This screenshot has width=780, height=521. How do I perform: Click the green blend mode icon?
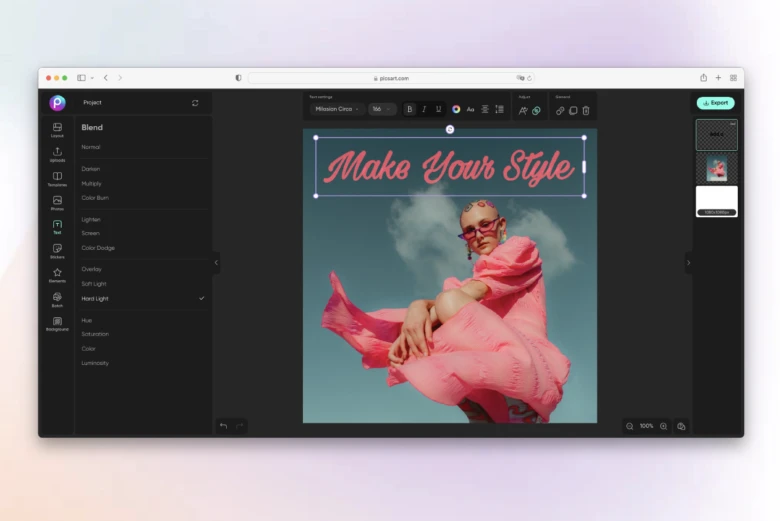pos(536,111)
